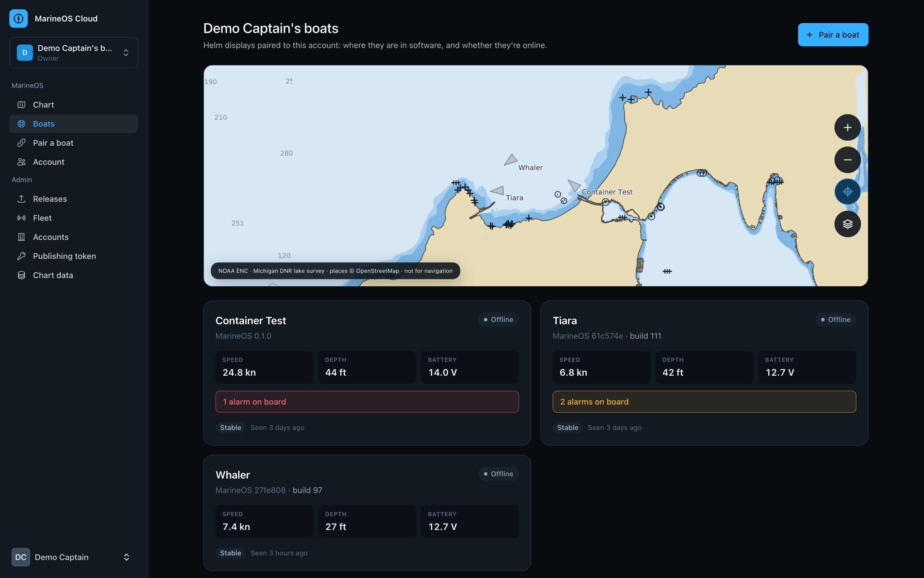Click the Stable tag on the Whaler card
This screenshot has width=924, height=578.
[x=230, y=553]
